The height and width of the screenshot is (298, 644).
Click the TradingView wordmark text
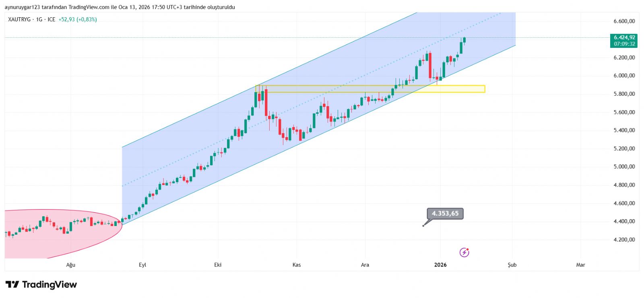[49, 285]
